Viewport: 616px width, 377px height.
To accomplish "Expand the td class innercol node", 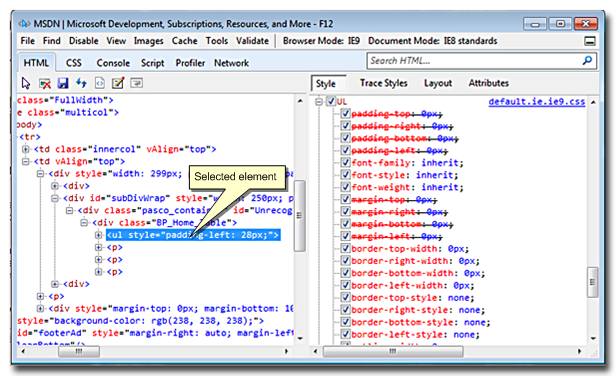I will click(26, 149).
